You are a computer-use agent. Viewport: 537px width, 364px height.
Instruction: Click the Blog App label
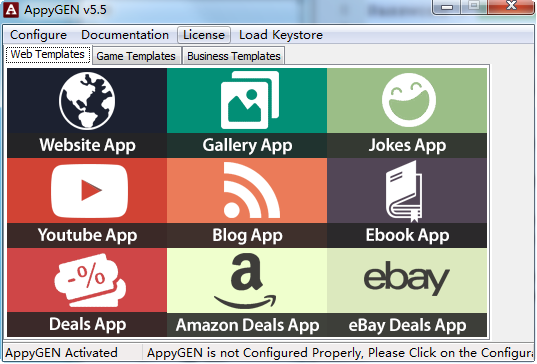[247, 235]
